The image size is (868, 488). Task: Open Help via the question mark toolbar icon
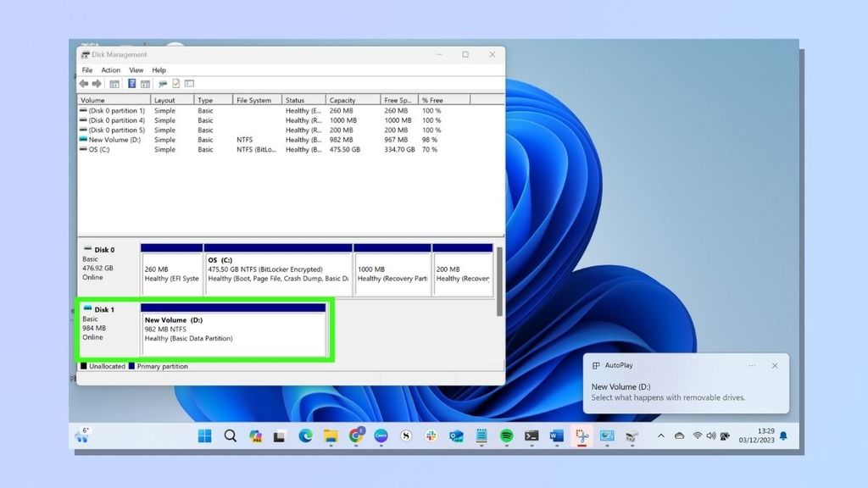click(x=132, y=83)
